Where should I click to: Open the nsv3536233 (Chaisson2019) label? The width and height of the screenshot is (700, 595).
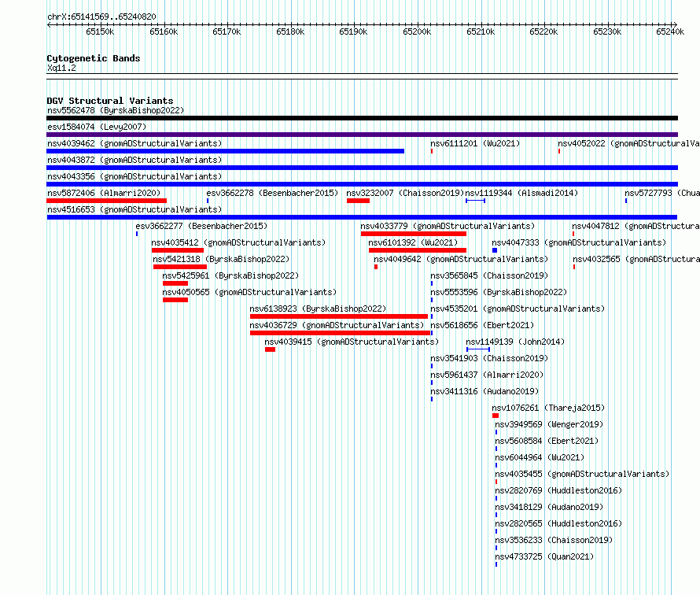click(554, 540)
